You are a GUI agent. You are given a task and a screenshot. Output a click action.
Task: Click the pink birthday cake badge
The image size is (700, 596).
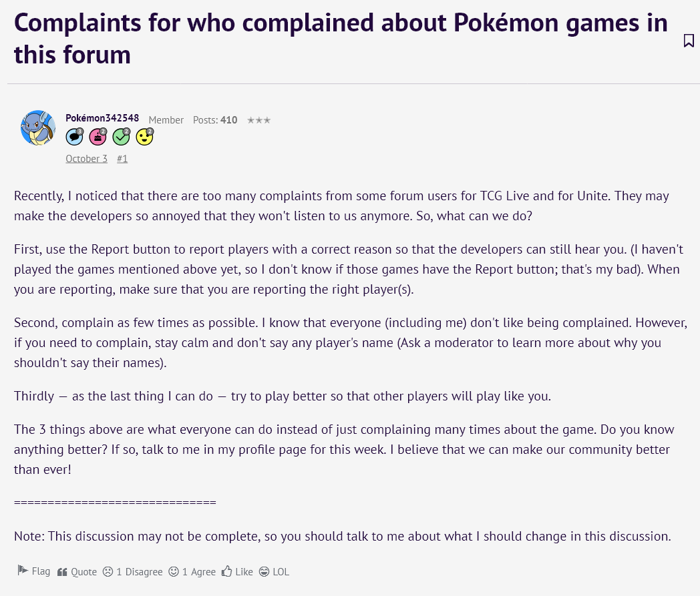(98, 137)
